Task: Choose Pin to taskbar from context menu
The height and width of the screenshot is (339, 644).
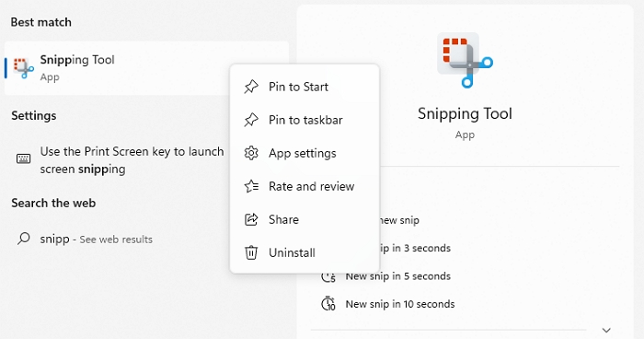Action: [305, 120]
